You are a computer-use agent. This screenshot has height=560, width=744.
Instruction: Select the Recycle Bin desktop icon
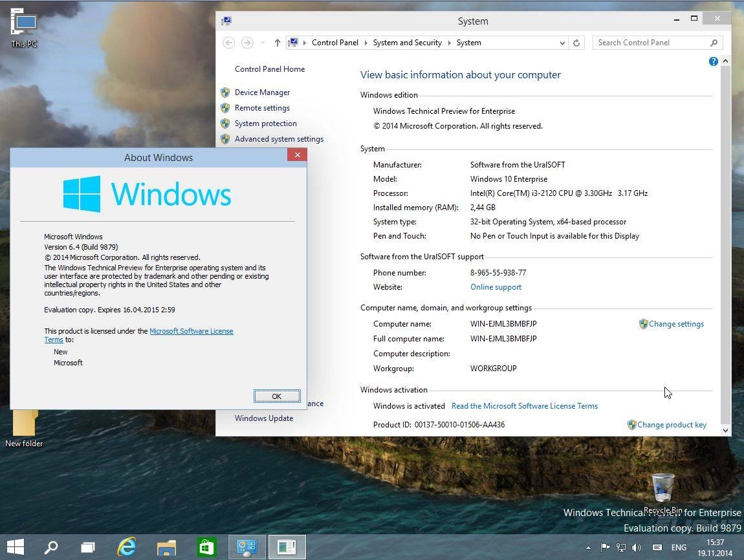click(x=663, y=493)
